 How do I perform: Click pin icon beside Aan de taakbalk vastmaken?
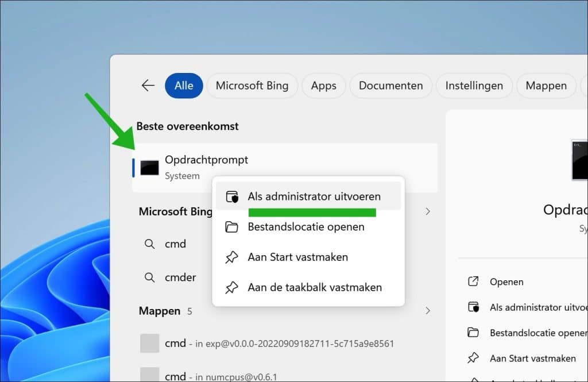[x=231, y=287]
